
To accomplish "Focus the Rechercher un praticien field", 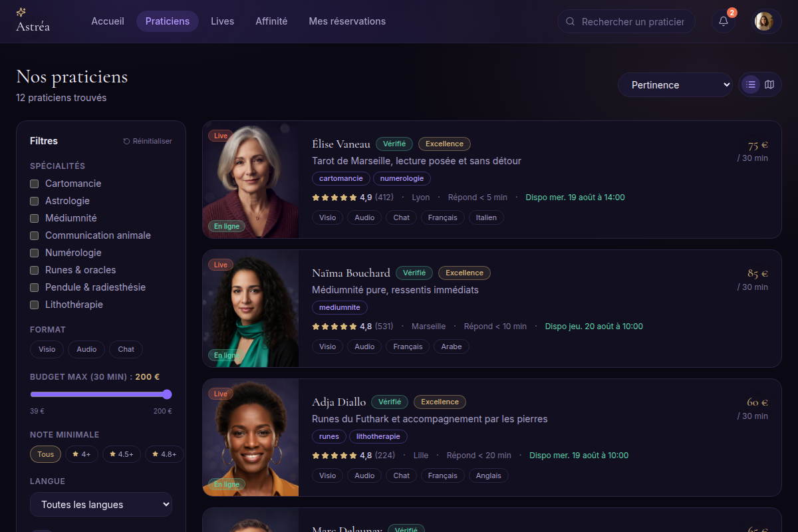I will (626, 21).
